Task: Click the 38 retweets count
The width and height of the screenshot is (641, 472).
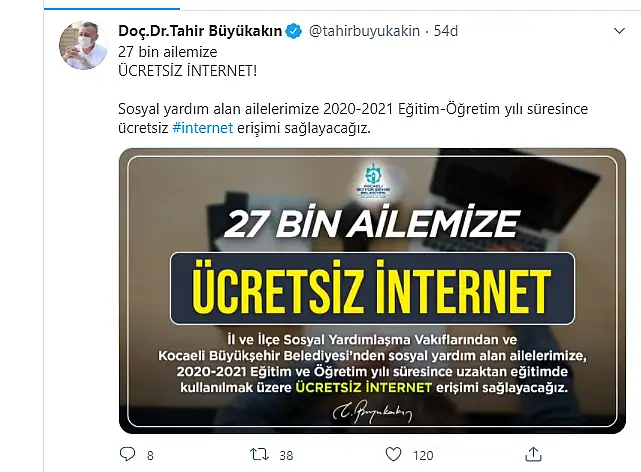Action: pyautogui.click(x=286, y=455)
